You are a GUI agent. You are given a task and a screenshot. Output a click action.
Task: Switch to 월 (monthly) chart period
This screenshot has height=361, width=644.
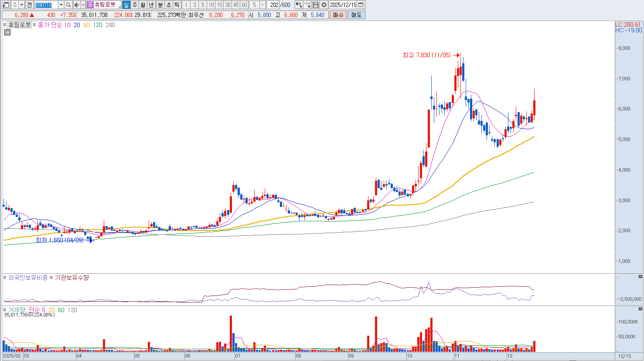[x=143, y=5]
